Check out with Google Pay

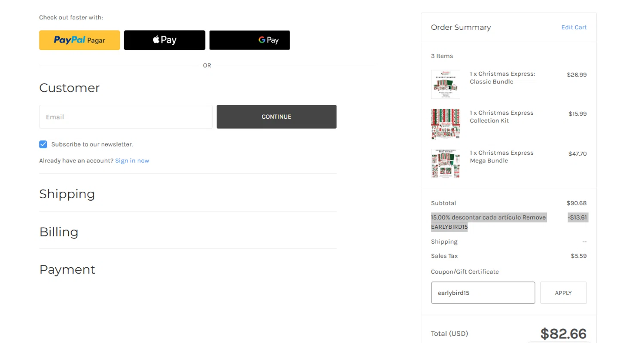click(x=249, y=40)
